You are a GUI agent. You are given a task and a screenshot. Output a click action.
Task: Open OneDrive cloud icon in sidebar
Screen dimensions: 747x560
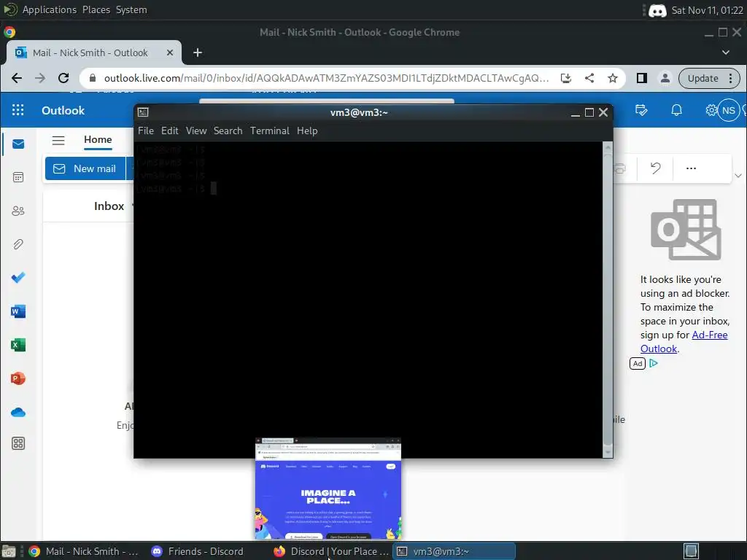tap(18, 413)
